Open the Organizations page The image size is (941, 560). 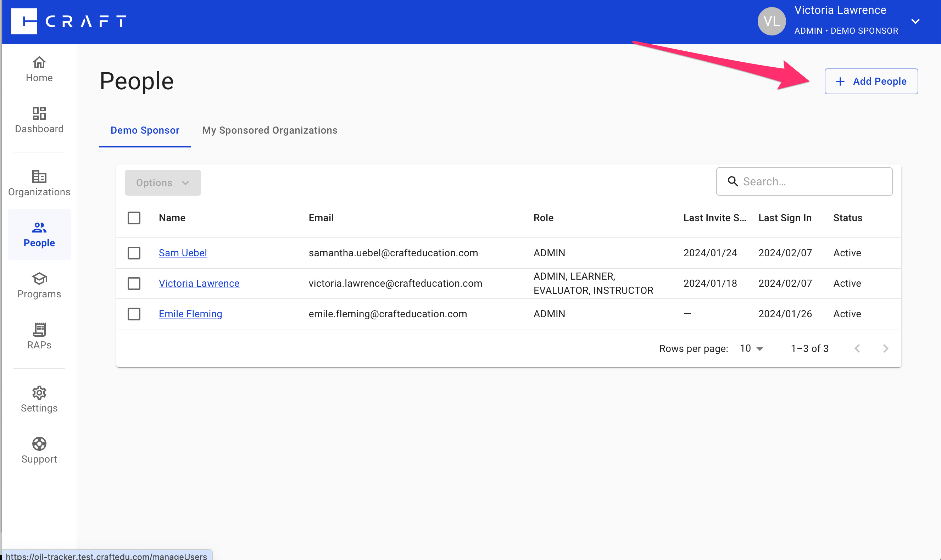pyautogui.click(x=39, y=183)
